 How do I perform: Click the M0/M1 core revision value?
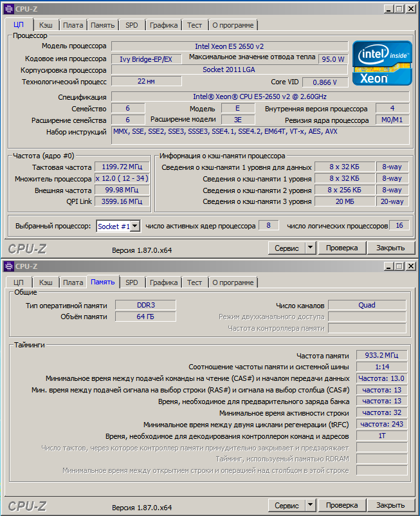point(392,120)
